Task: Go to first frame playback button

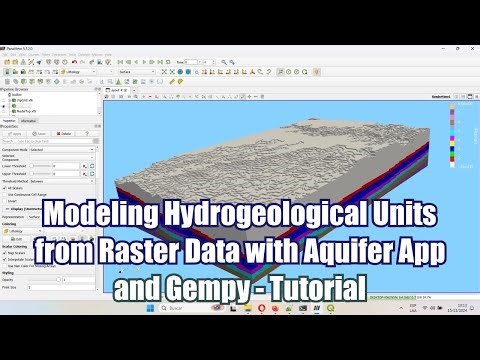Action: point(120,62)
